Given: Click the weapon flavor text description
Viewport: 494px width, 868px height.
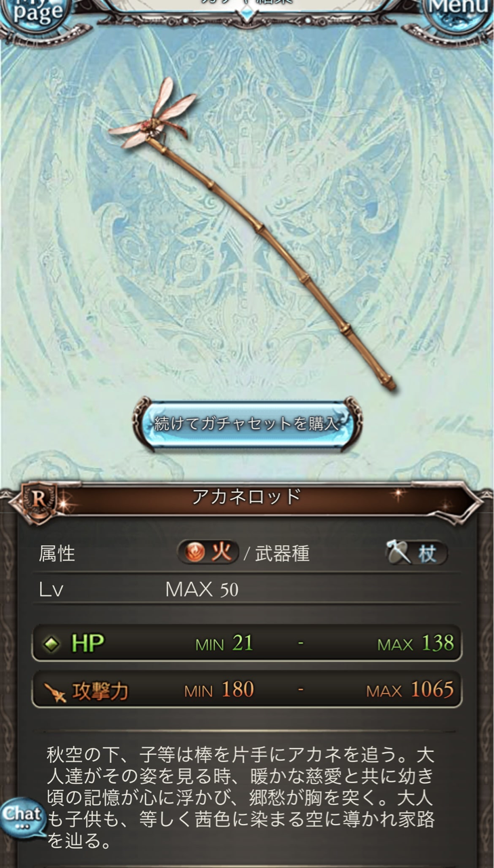Looking at the screenshot, I should 241,798.
